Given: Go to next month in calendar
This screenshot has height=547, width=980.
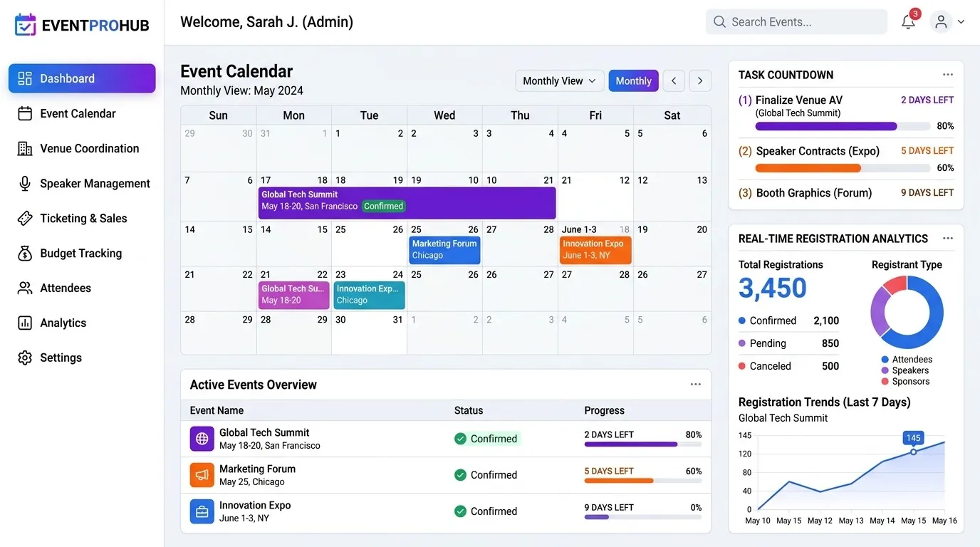Looking at the screenshot, I should pos(700,81).
